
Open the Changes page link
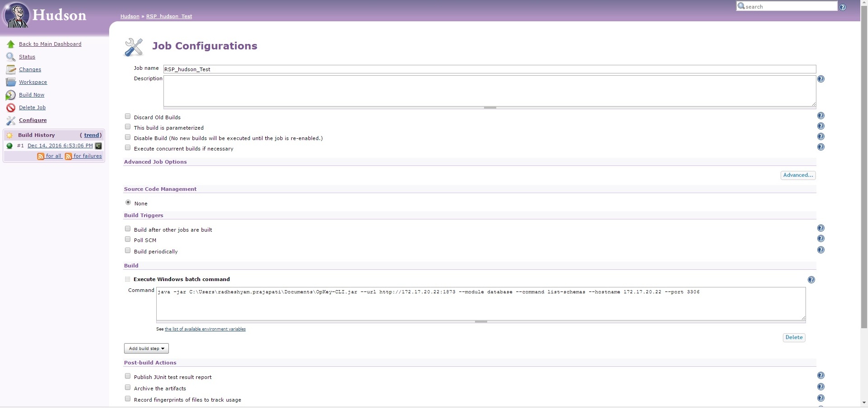point(30,69)
